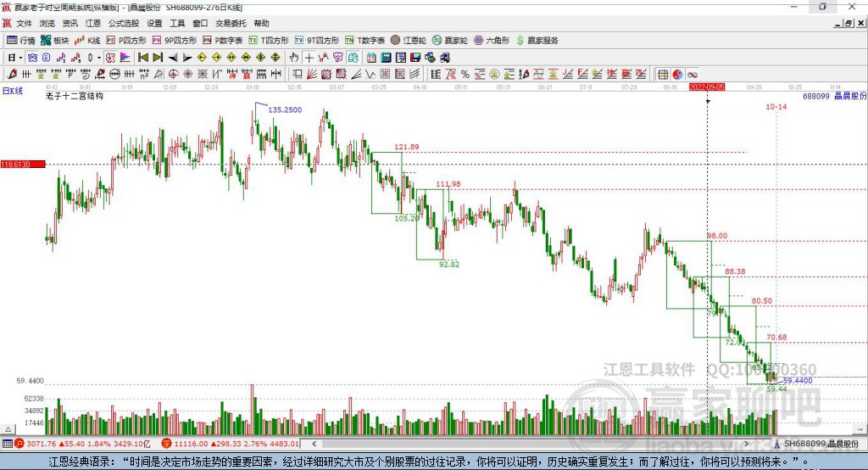Click the 沪 index 3071.76 status entry
868x470 pixels.
tap(83, 444)
